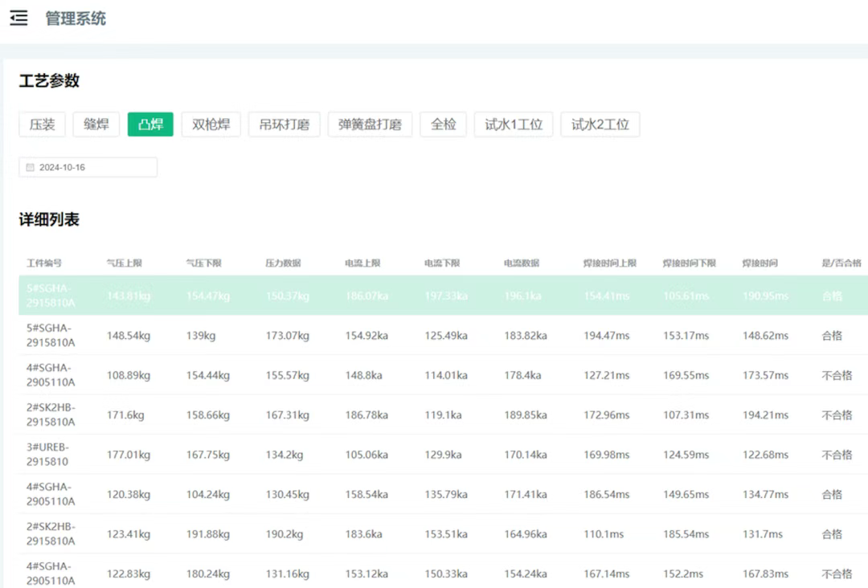The width and height of the screenshot is (868, 588).
Task: Select the 试水2工位 station
Action: tap(600, 124)
